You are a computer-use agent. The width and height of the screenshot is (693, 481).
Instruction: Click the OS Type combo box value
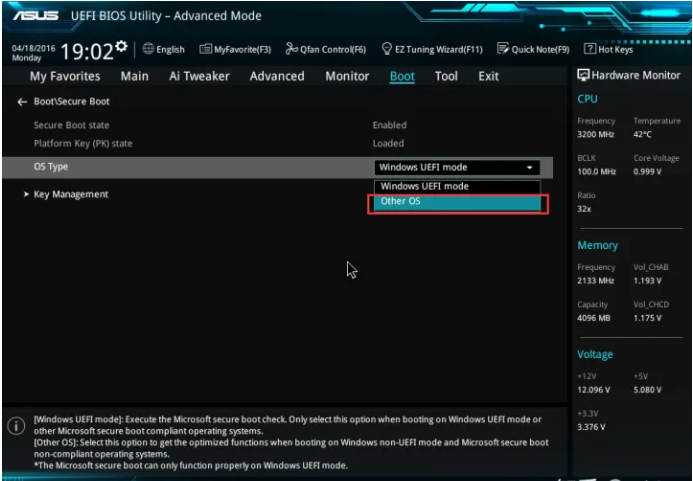(x=457, y=168)
